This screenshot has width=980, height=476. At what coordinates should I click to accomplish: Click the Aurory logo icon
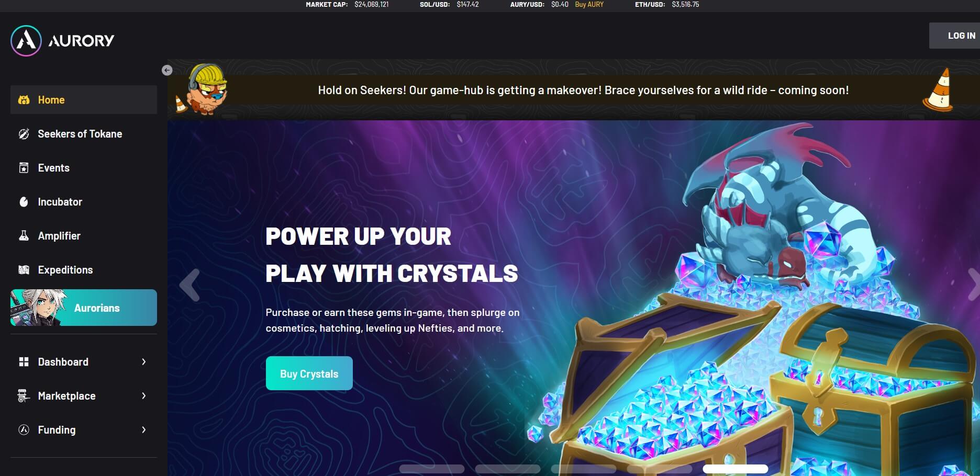pos(26,40)
